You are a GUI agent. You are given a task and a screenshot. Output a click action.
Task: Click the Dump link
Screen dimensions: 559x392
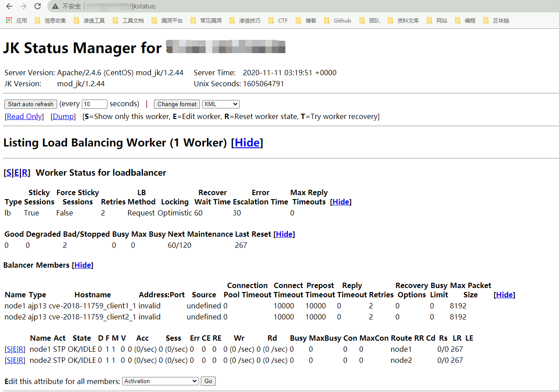pos(63,116)
